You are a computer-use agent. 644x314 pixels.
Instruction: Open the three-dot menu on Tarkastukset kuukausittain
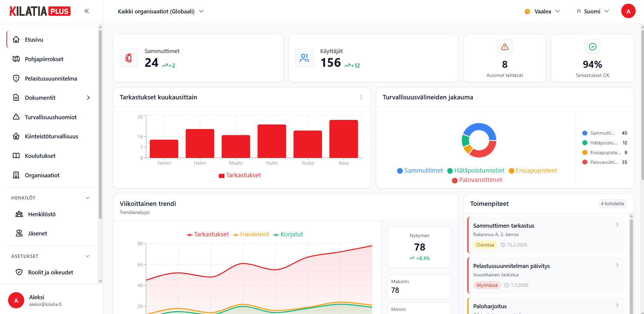(361, 97)
